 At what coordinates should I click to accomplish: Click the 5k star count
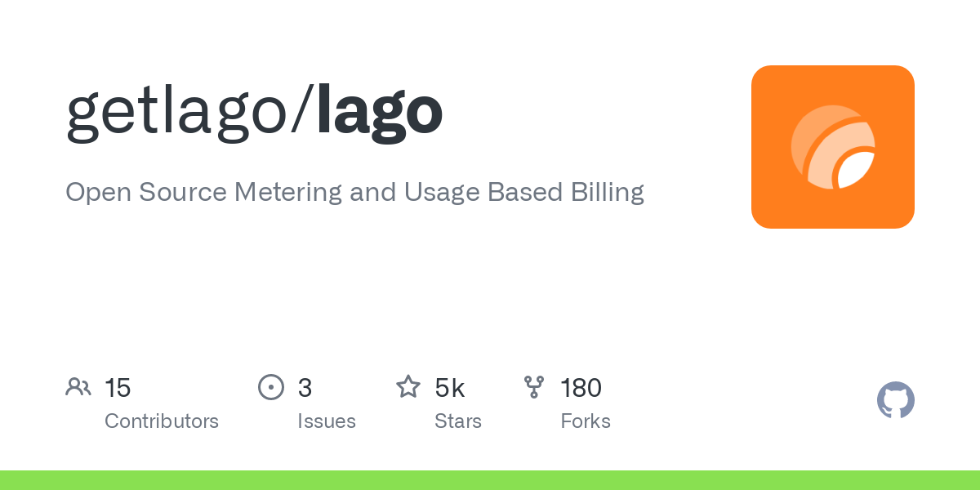click(x=450, y=388)
